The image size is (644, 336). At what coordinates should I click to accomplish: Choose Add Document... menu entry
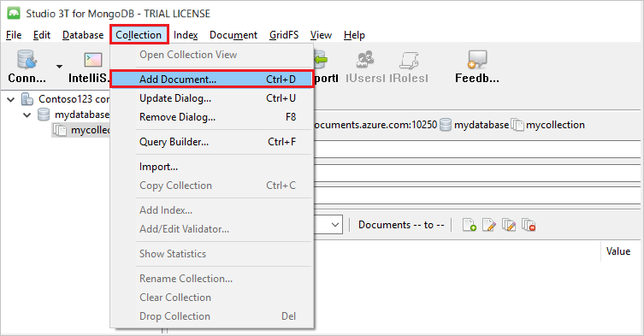click(212, 80)
